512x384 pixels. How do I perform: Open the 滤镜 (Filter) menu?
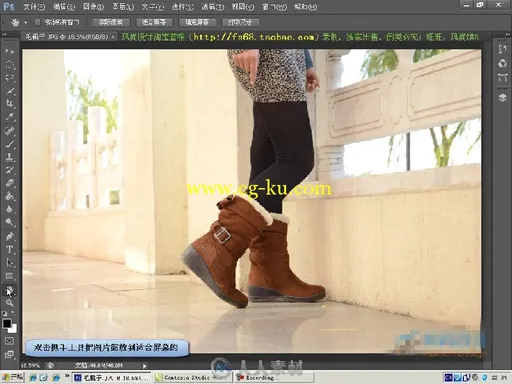(x=212, y=7)
